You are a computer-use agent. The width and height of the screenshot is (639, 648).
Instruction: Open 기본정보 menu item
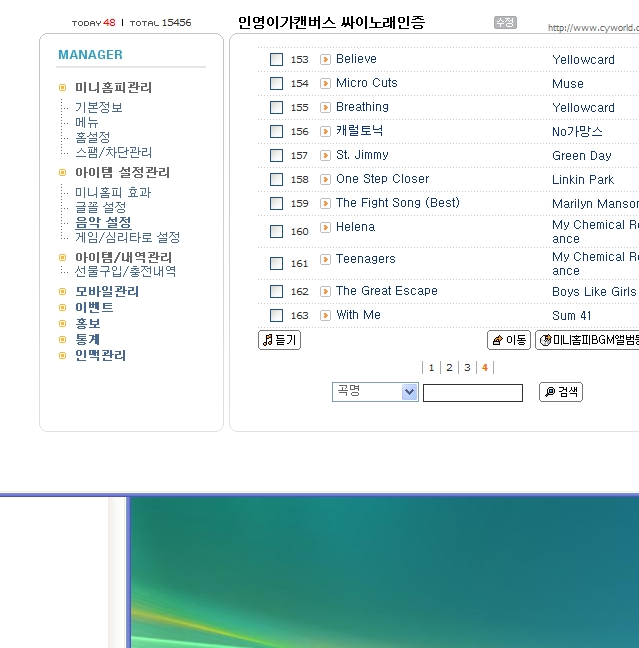(98, 107)
